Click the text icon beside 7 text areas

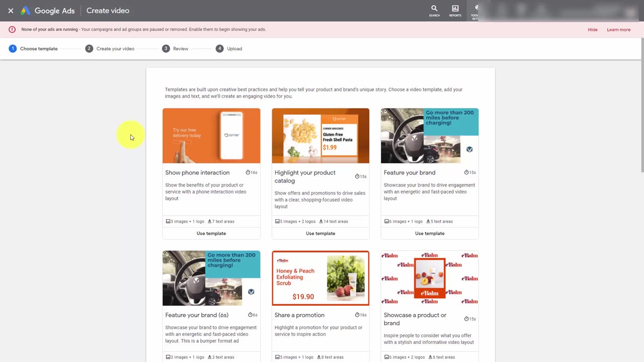pos(210,221)
